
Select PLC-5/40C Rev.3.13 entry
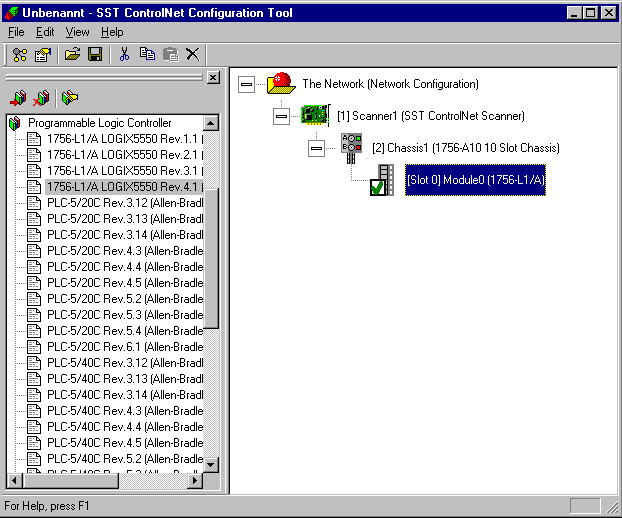125,379
